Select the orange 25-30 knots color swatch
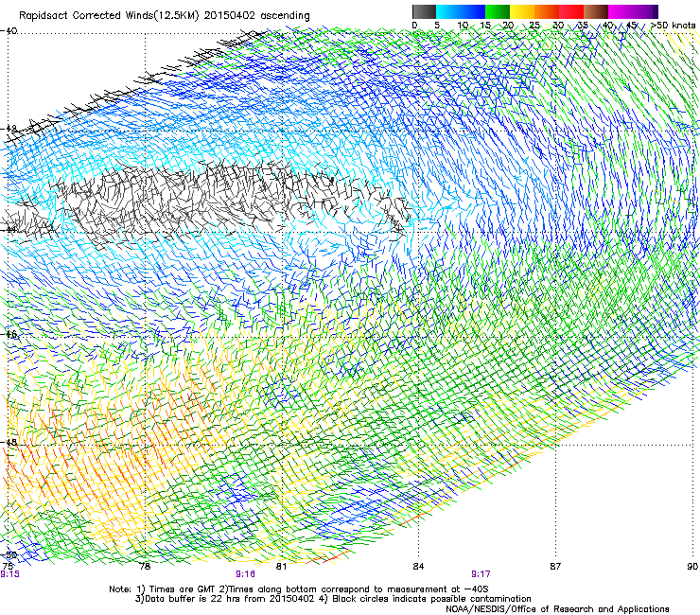This screenshot has height=615, width=700. pyautogui.click(x=547, y=11)
